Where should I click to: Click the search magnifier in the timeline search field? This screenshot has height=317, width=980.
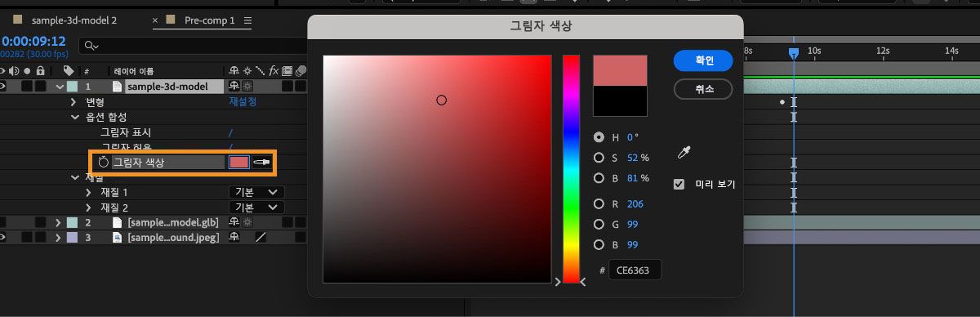(91, 46)
